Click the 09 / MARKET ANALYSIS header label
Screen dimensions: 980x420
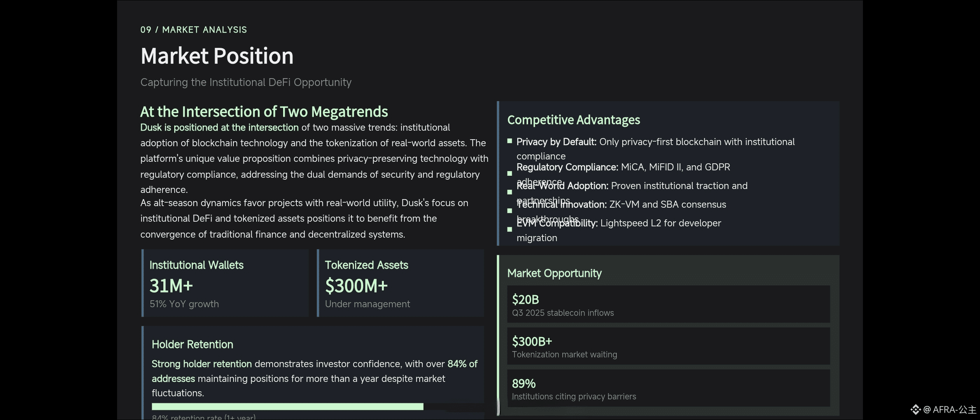coord(194,30)
